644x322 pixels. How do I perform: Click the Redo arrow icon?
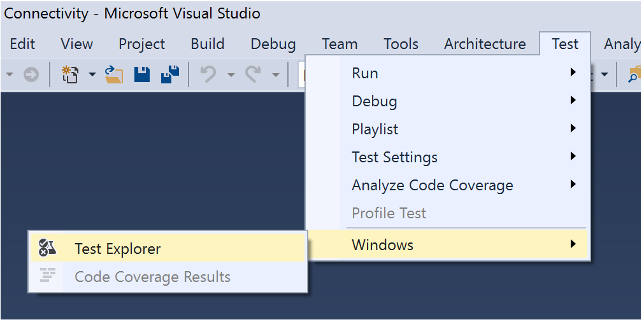click(x=253, y=74)
